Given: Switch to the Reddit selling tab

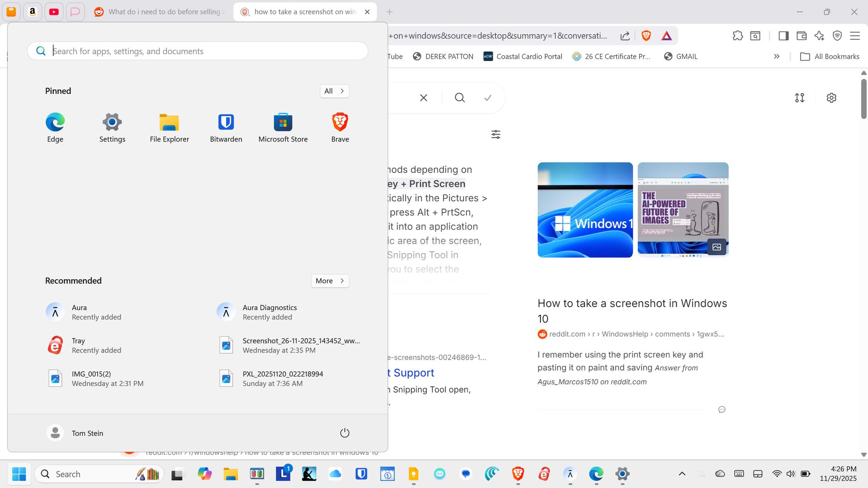Looking at the screenshot, I should [160, 12].
